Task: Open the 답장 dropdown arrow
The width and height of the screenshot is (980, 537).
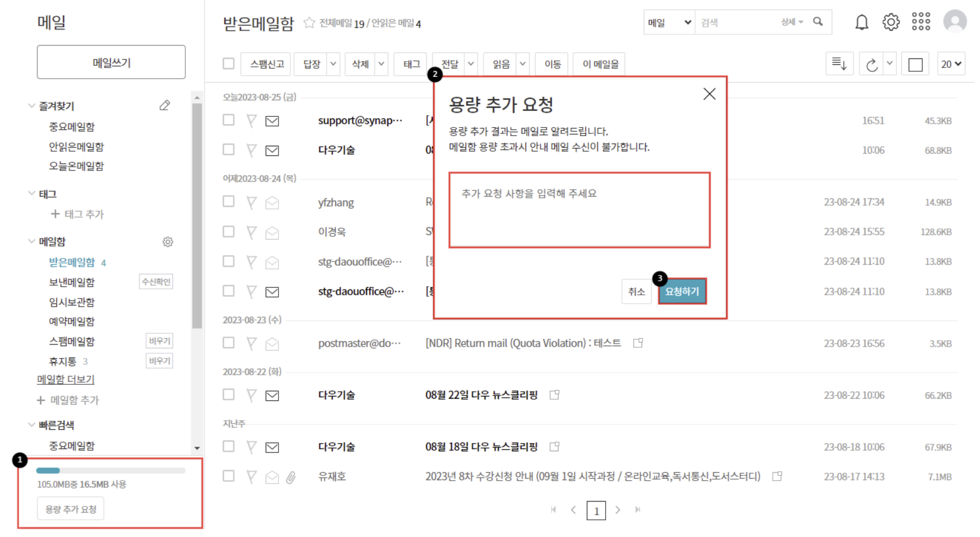Action: click(333, 64)
